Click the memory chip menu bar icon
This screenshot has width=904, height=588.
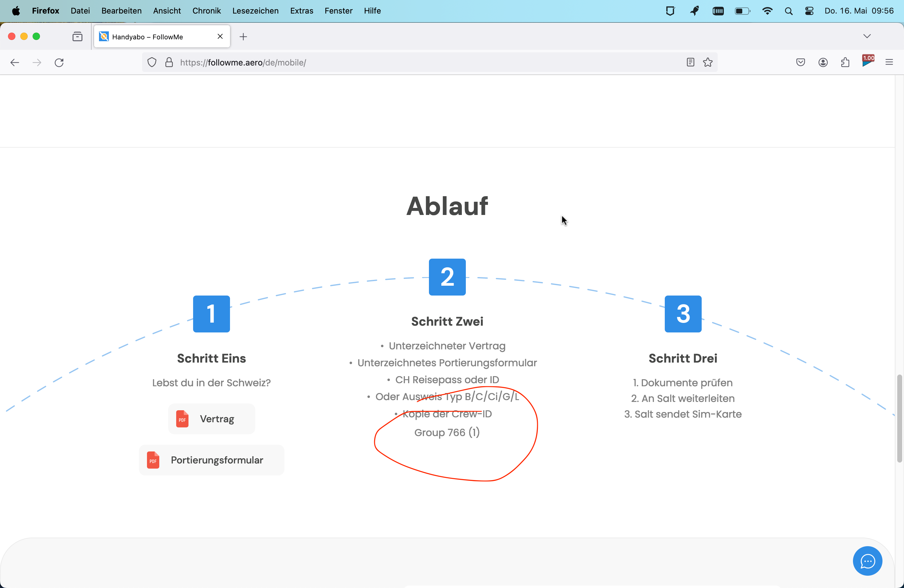point(718,11)
